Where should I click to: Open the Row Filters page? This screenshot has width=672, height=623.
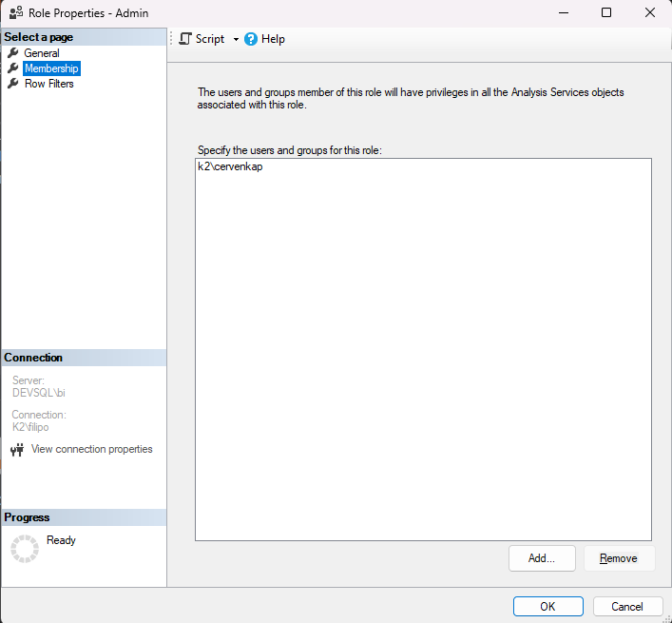click(48, 84)
